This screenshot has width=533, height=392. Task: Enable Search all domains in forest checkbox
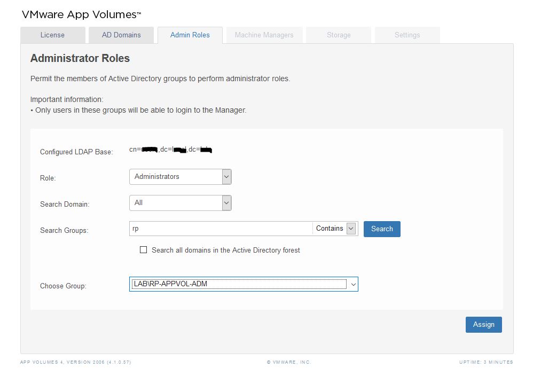tap(144, 250)
